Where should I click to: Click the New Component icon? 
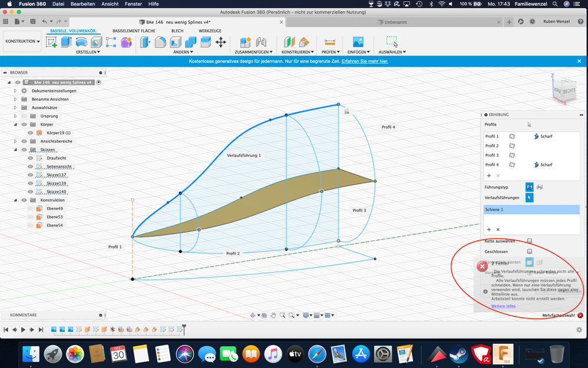coord(246,42)
